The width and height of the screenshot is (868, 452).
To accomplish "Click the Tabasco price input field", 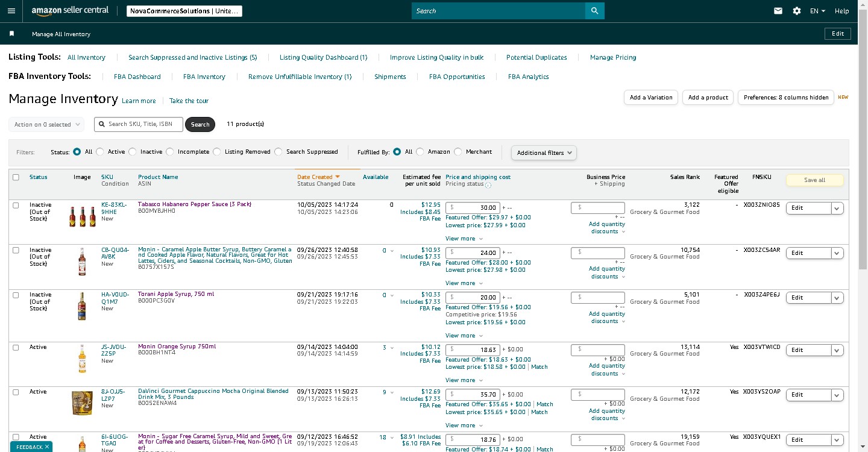I will point(473,208).
